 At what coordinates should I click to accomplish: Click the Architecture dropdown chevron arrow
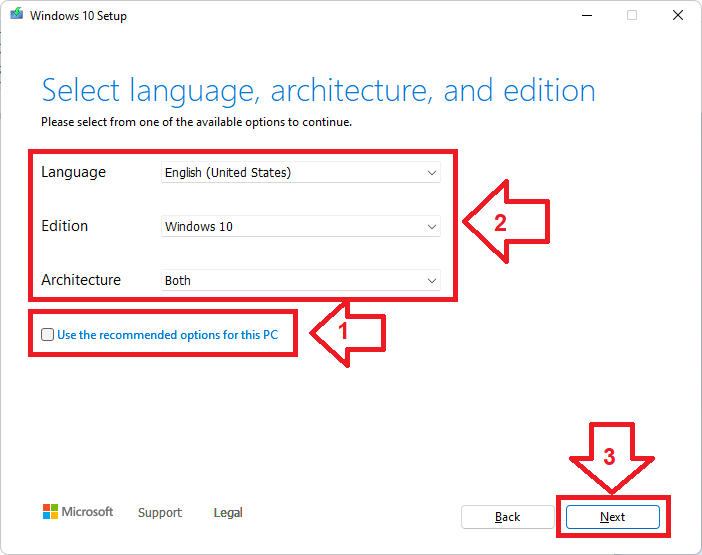click(432, 281)
